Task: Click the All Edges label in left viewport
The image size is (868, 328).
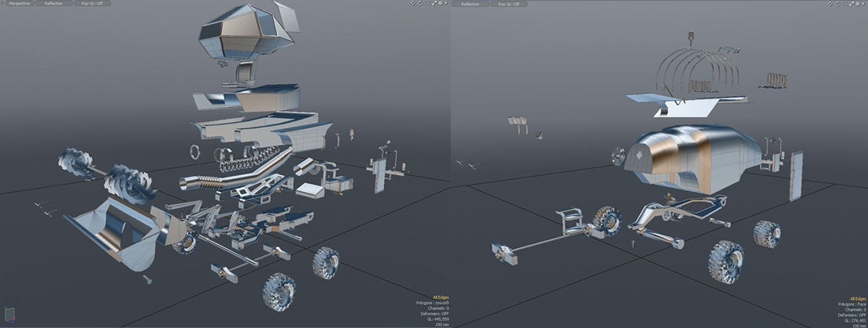Action: click(441, 298)
